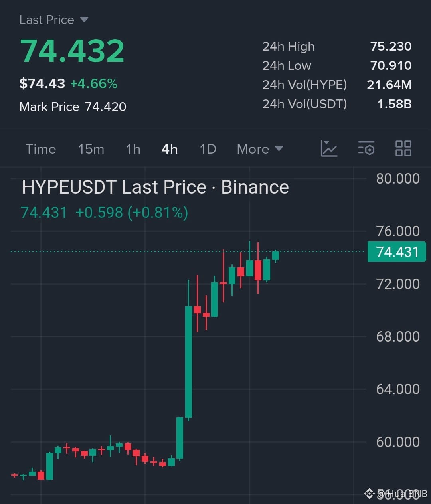
Task: Open the Last Price dropdown arrow
Action: (x=84, y=20)
